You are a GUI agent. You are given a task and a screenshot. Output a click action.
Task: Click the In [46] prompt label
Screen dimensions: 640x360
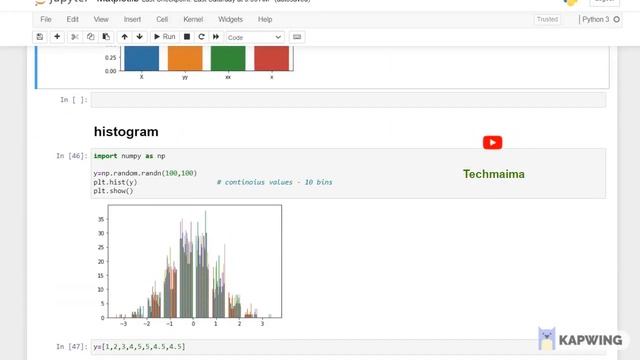pyautogui.click(x=72, y=156)
